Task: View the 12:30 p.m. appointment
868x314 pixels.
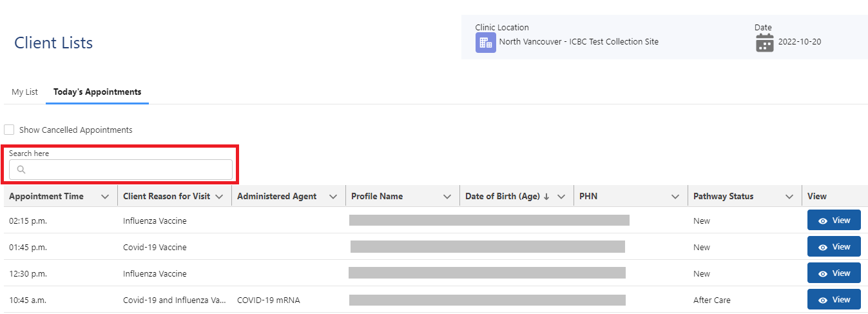Action: coord(834,273)
